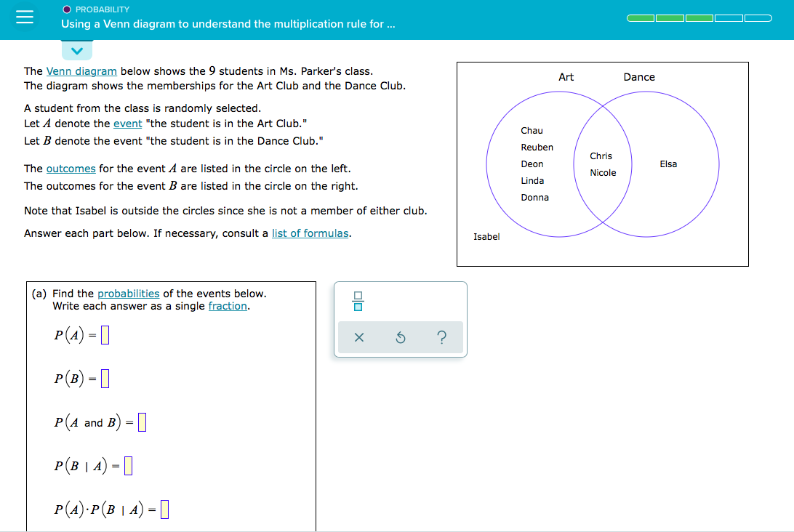Click the "event" definition link

coord(127,123)
